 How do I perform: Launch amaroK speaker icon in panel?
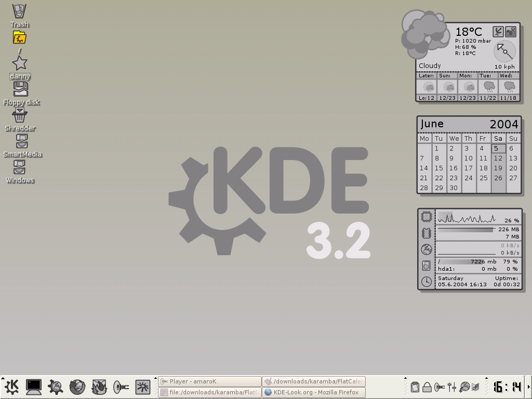121,387
